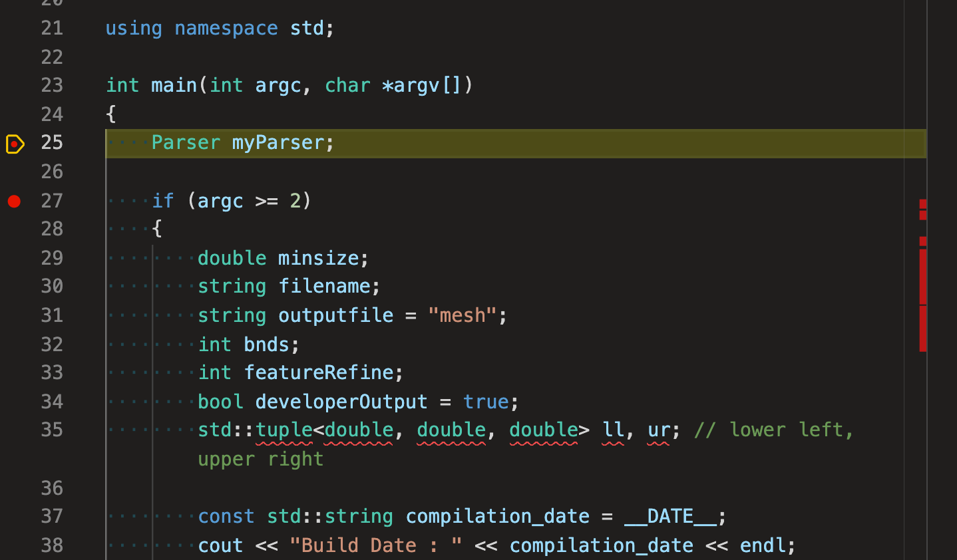Click the underlined 'll' variable on line 35
957x560 pixels.
613,430
